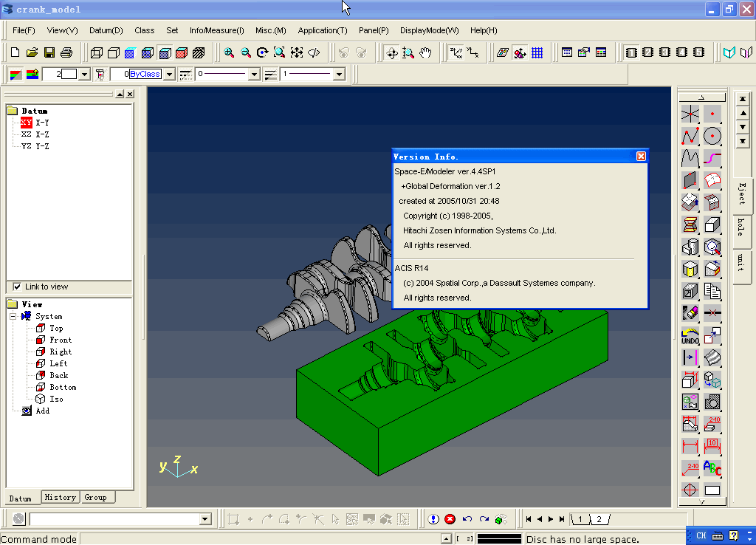This screenshot has height=545, width=756.
Task: Toggle the blue grid display icon
Action: pyautogui.click(x=537, y=52)
